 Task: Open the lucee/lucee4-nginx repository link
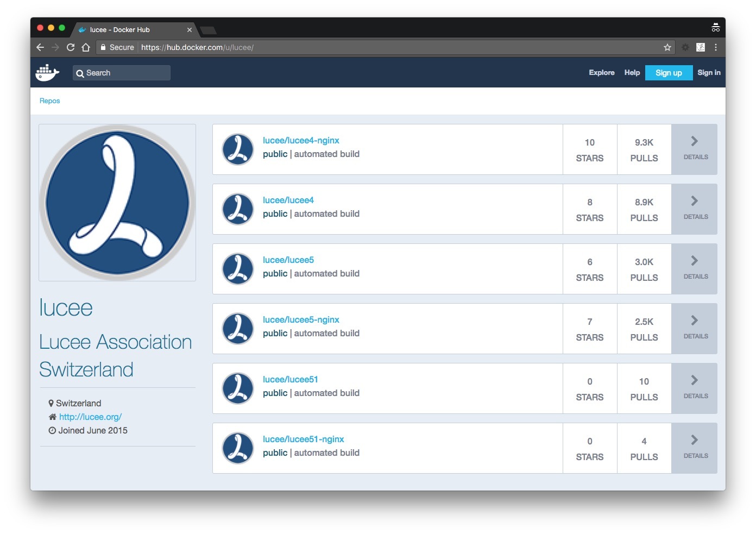(301, 141)
